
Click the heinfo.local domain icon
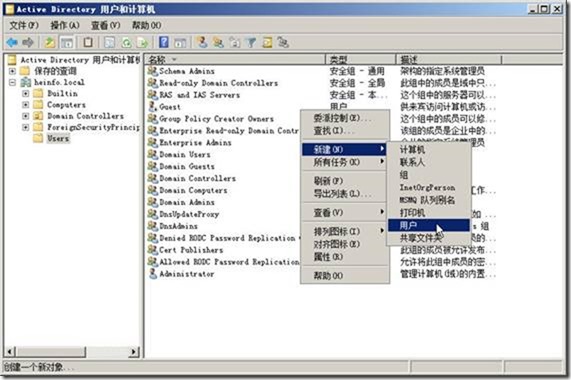click(25, 82)
